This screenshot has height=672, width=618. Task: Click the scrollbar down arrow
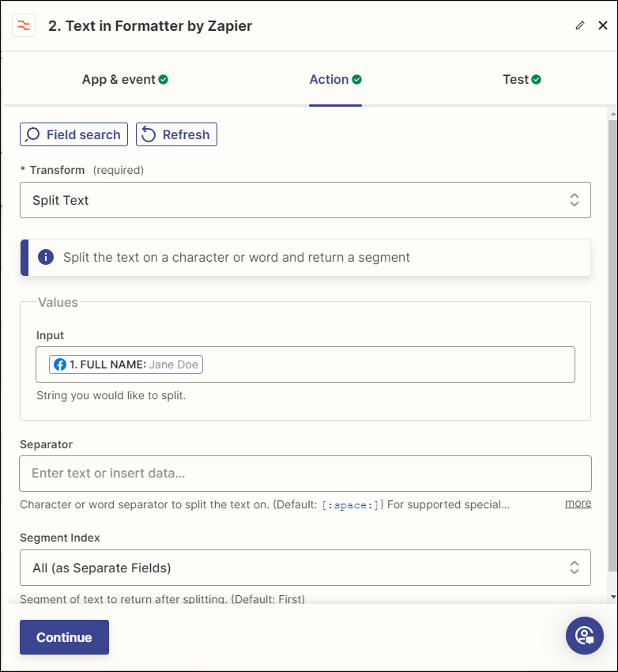(x=612, y=597)
